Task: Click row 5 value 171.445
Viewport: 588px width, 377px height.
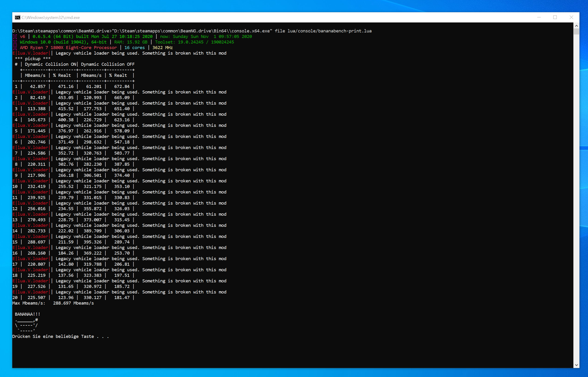Action: [37, 131]
